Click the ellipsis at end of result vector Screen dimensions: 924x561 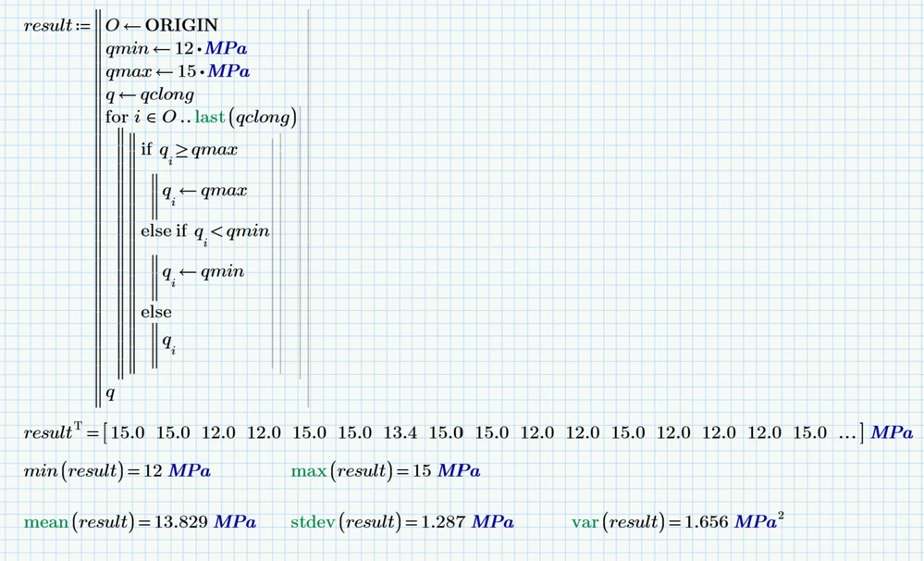pyautogui.click(x=847, y=436)
